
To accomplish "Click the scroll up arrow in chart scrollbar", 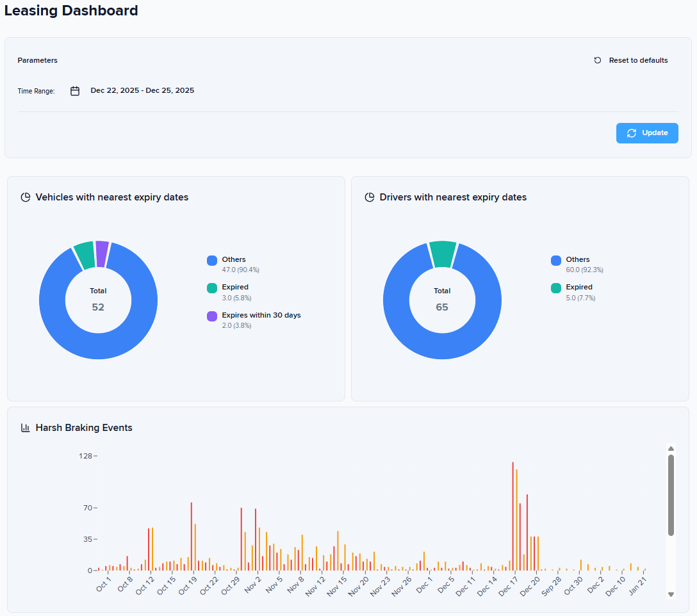I will 671,449.
